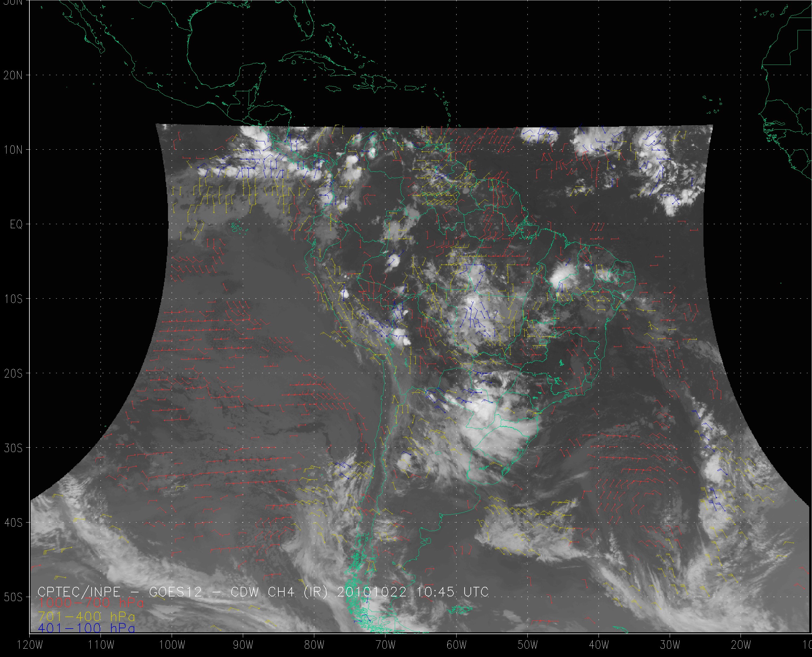Click the 70W longitude axis label
Image resolution: width=812 pixels, height=657 pixels.
[x=385, y=645]
